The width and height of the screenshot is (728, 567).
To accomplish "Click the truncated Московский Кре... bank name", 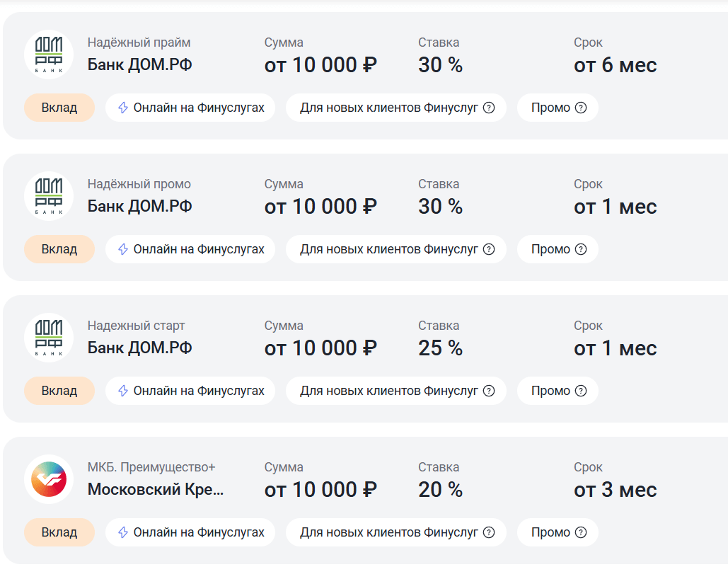I will point(156,489).
